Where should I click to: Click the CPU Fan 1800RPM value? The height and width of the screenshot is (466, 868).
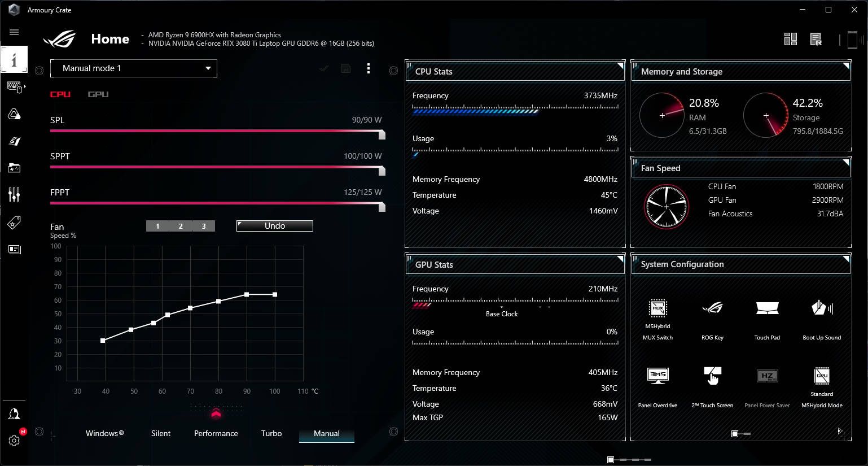pos(828,186)
